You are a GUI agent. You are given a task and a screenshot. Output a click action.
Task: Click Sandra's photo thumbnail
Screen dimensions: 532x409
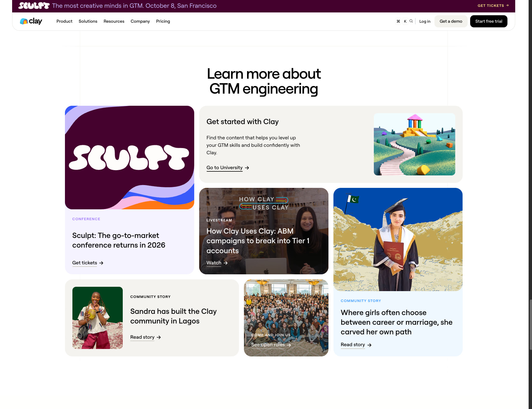pos(98,318)
